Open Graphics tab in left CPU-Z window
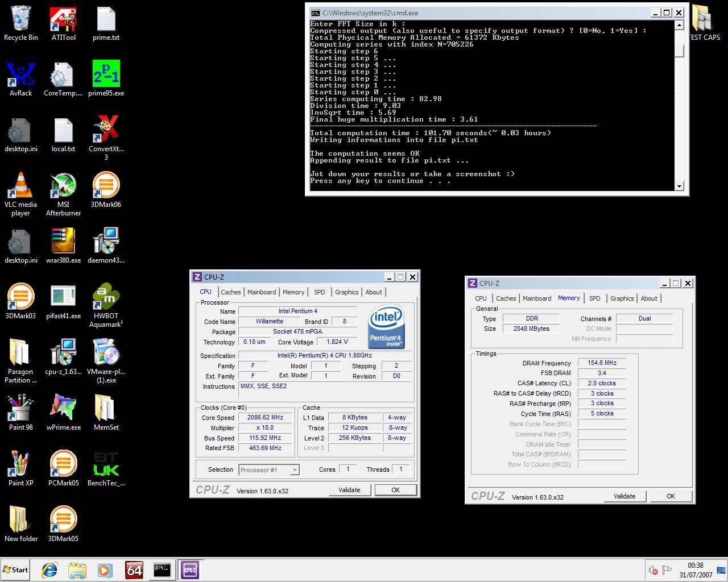The height and width of the screenshot is (582, 728). [347, 292]
